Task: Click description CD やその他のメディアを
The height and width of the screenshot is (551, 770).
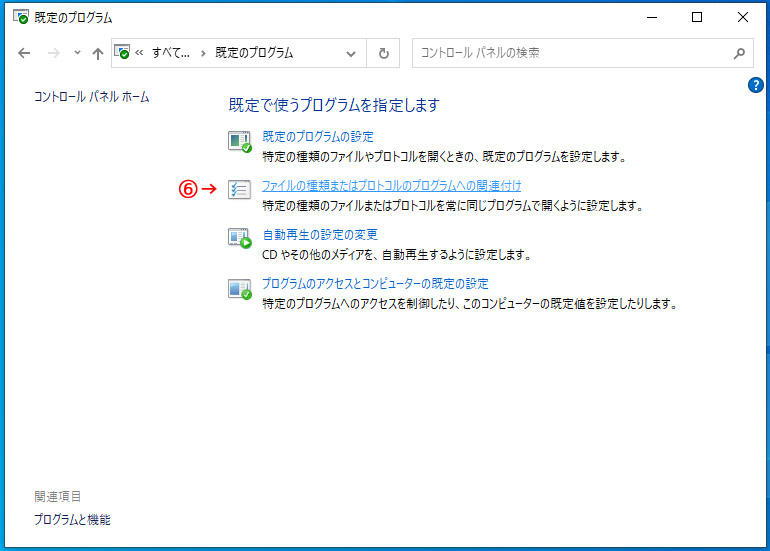Action: coord(397,254)
